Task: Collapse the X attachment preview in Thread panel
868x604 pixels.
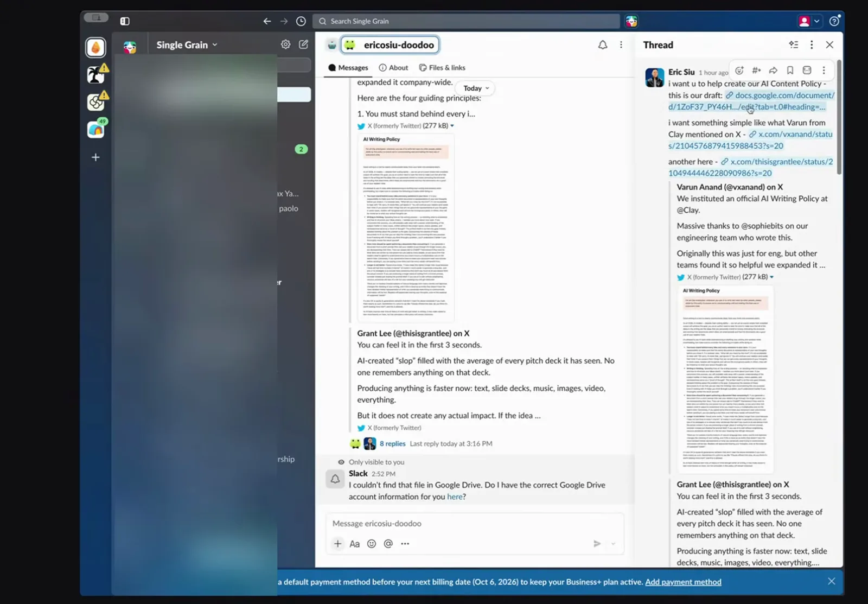Action: click(771, 277)
